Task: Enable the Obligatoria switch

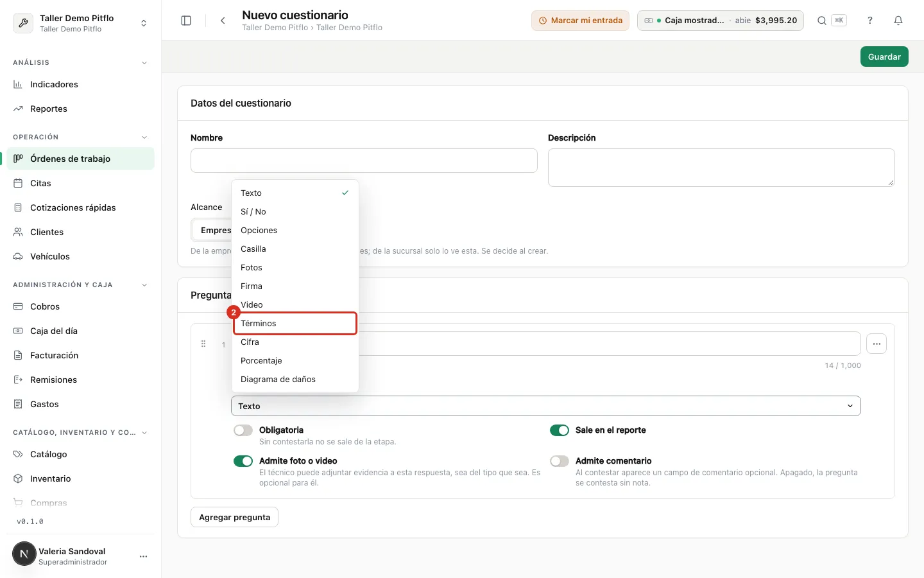Action: tap(243, 430)
